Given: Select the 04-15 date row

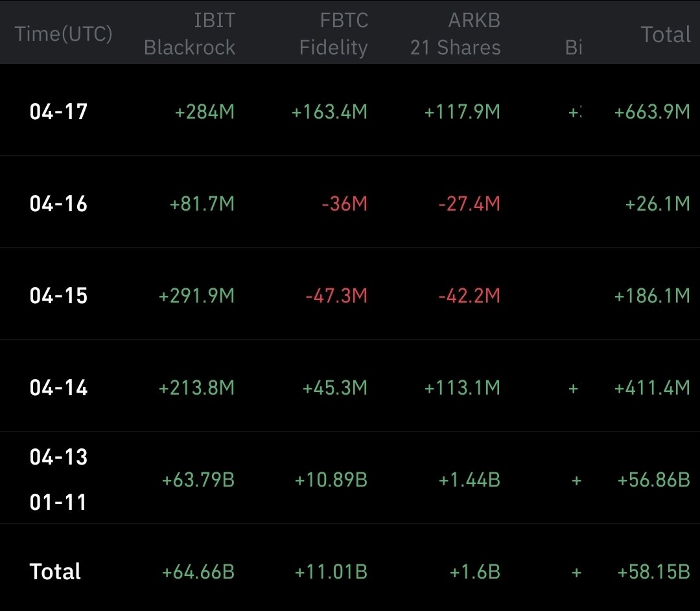Looking at the screenshot, I should click(58, 296).
